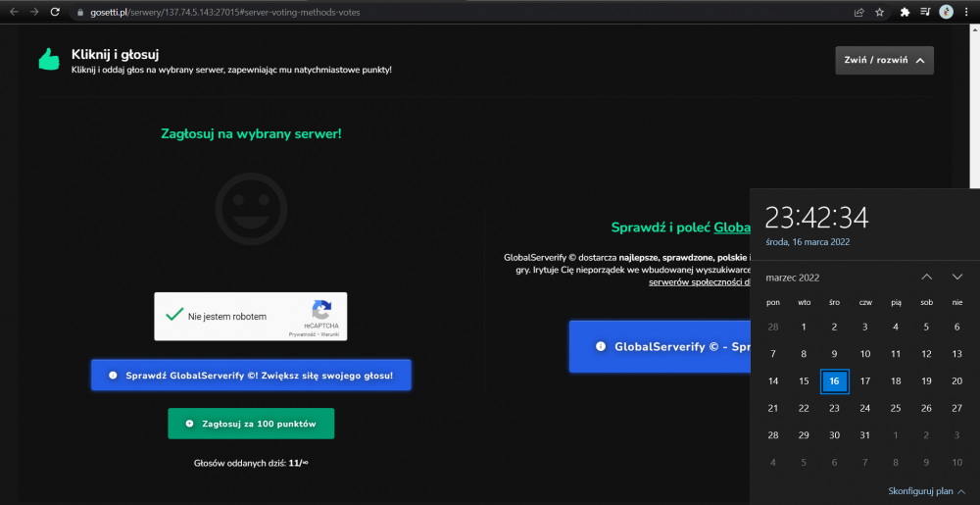Open the Chrome profile avatar

pyautogui.click(x=947, y=12)
